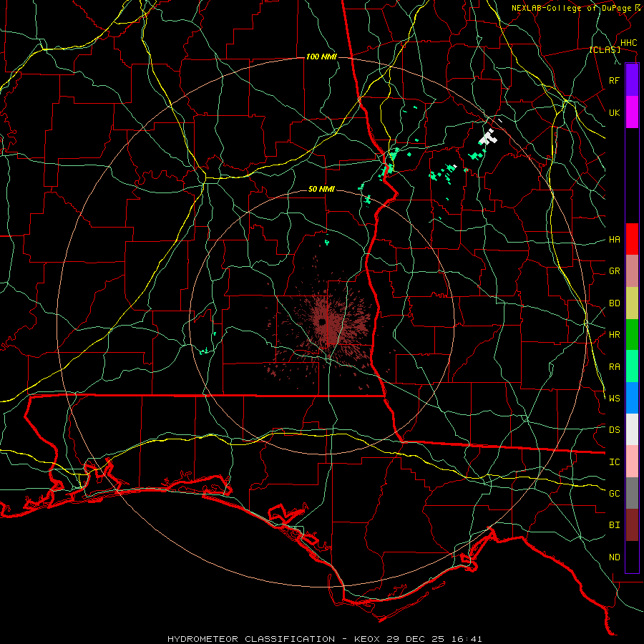644x644 pixels.
Task: Select the GC gray legend swatch
Action: [x=632, y=493]
